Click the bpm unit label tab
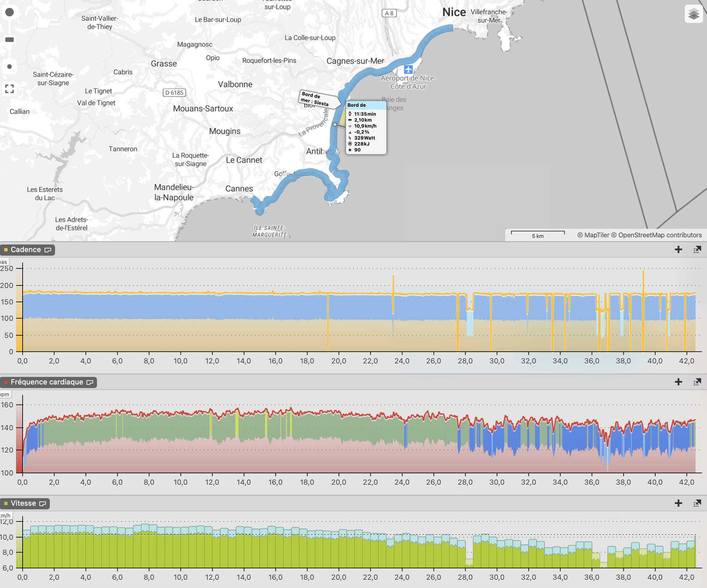707x588 pixels. coord(5,394)
